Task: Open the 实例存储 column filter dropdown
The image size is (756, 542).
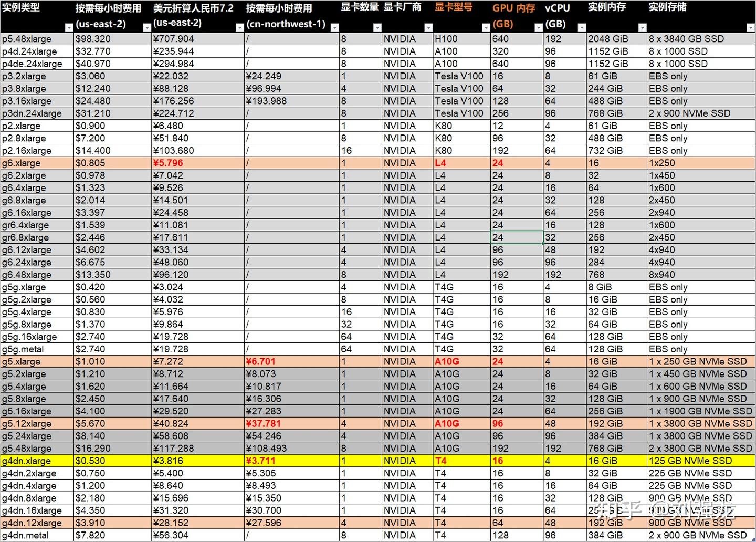Action: [x=751, y=27]
